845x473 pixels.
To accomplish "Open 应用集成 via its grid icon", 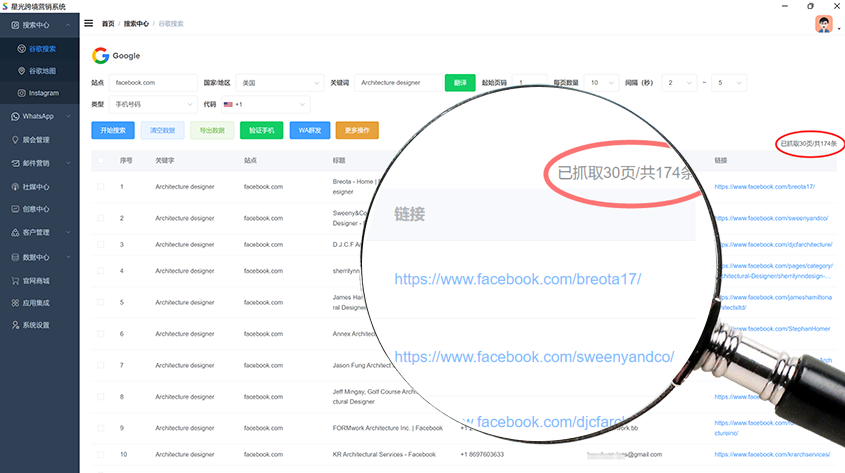I will 15,303.
